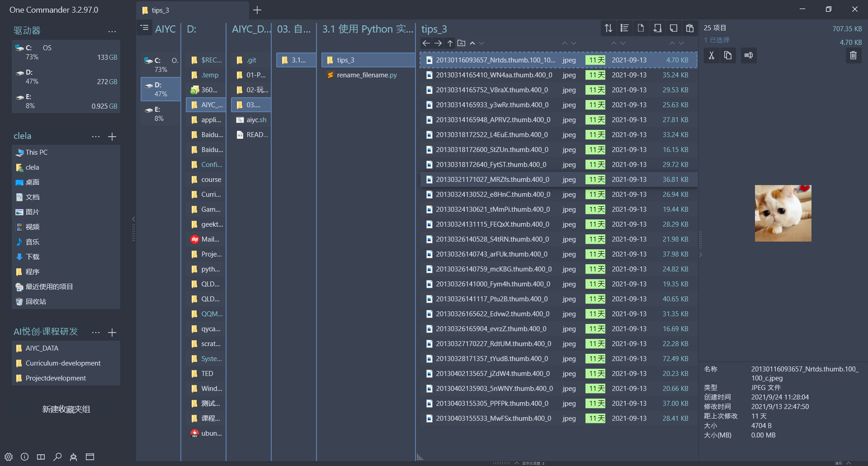Click the paste clipboard icon in toolbar
Screen dimensions: 868x466
tap(689, 29)
